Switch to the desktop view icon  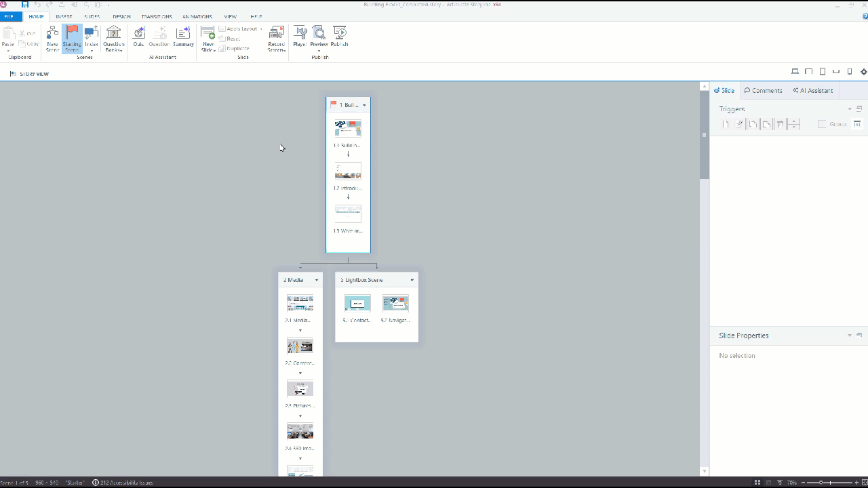795,72
